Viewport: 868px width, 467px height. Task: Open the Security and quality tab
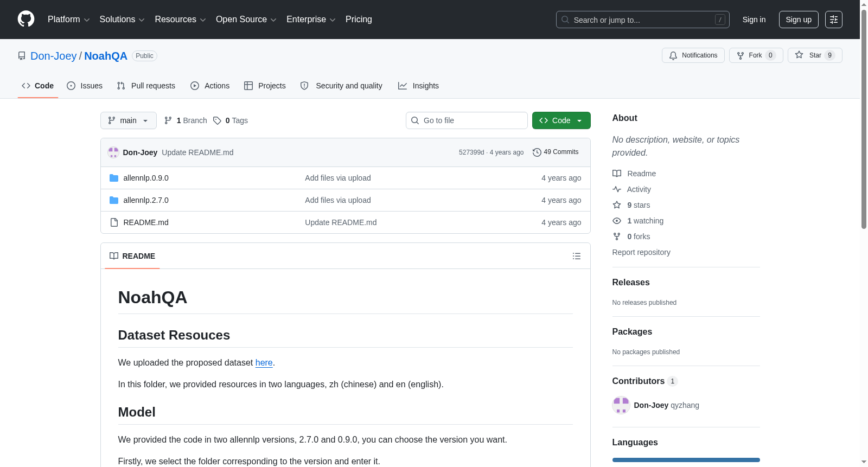click(x=341, y=86)
